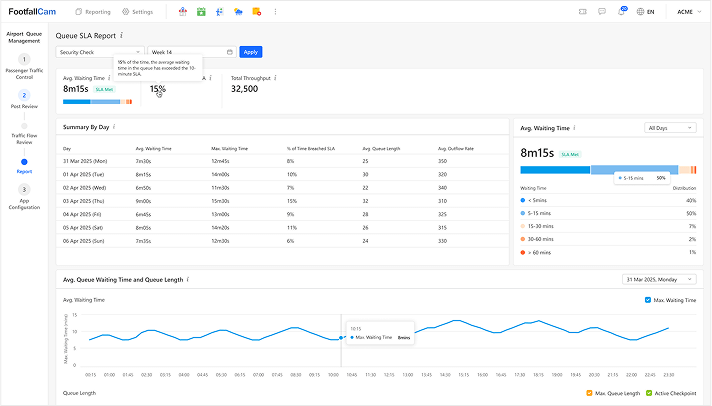This screenshot has height=406, width=712.
Task: Open the Reporting menu
Action: pos(93,12)
